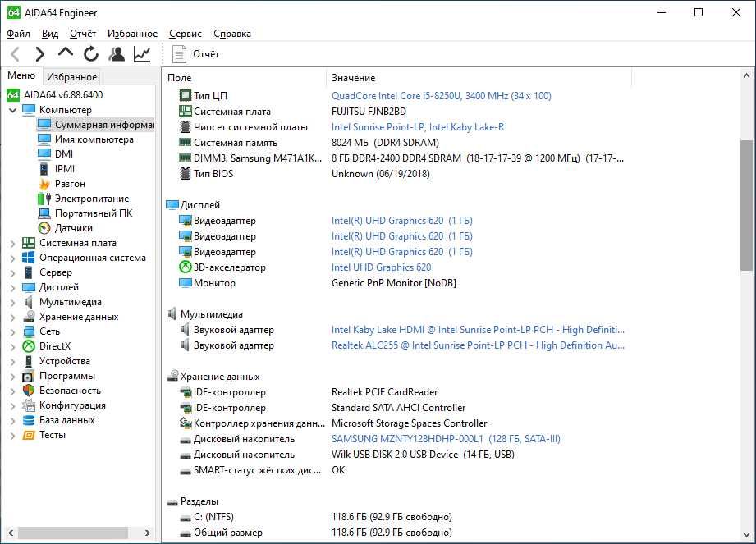The height and width of the screenshot is (544, 756).
Task: Click the Безопасность shield icon
Action: pyautogui.click(x=29, y=391)
